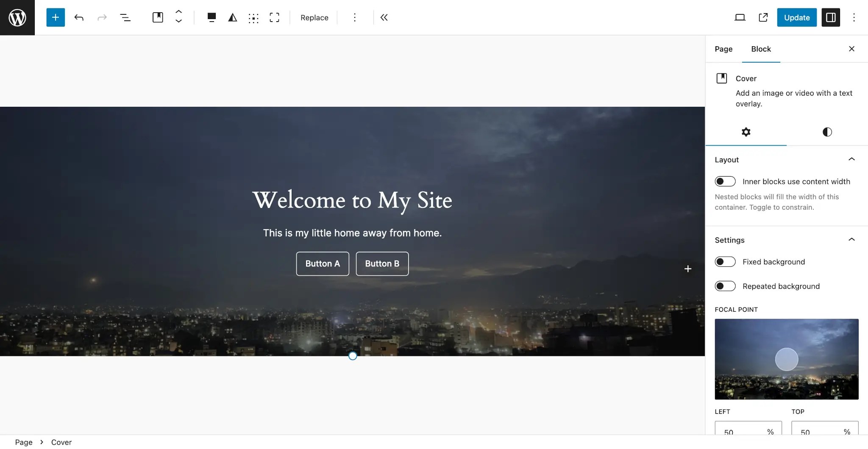The width and height of the screenshot is (868, 449).
Task: Change content position using the dotted grid icon
Action: pos(253,17)
